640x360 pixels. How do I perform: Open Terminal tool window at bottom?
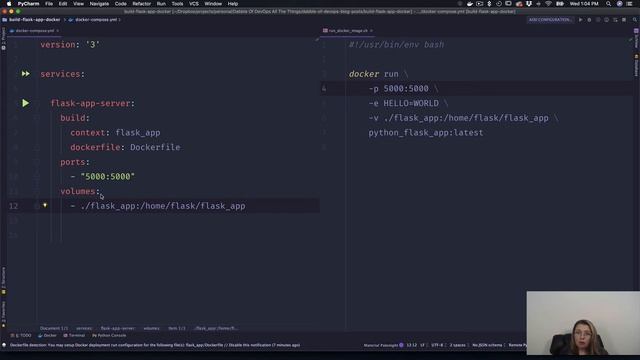click(x=74, y=336)
